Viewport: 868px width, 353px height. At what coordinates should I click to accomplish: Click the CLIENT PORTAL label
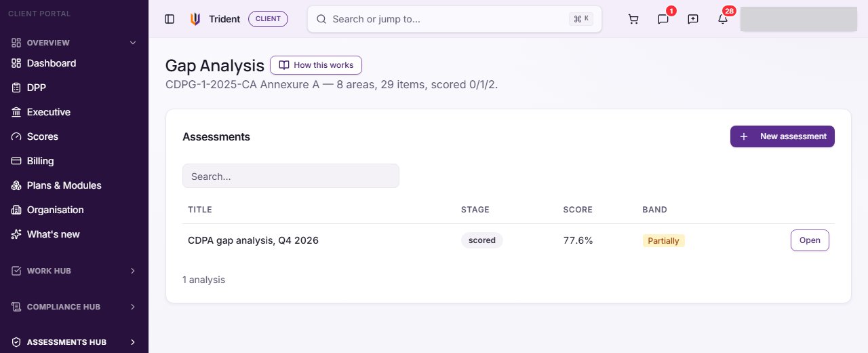pos(39,14)
